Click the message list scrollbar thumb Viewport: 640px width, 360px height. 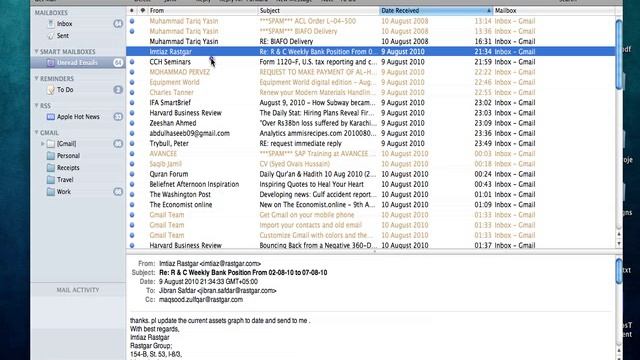(x=619, y=54)
